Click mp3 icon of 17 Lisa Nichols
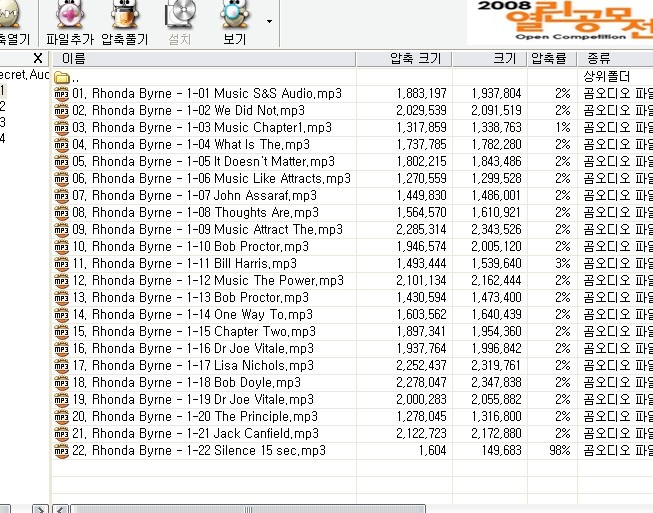 coord(62,366)
